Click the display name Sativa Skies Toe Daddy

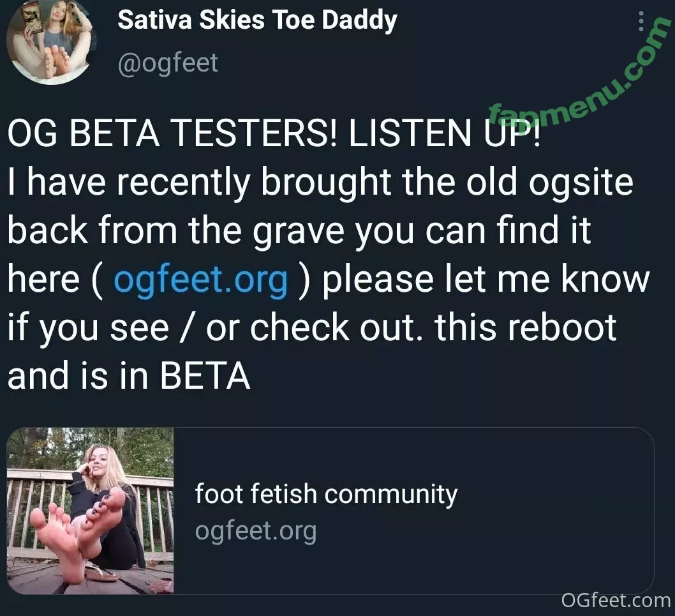point(257,20)
